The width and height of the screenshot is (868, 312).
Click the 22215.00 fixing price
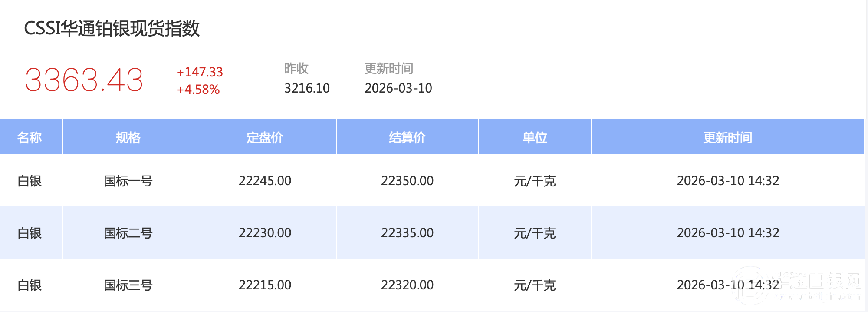click(265, 285)
